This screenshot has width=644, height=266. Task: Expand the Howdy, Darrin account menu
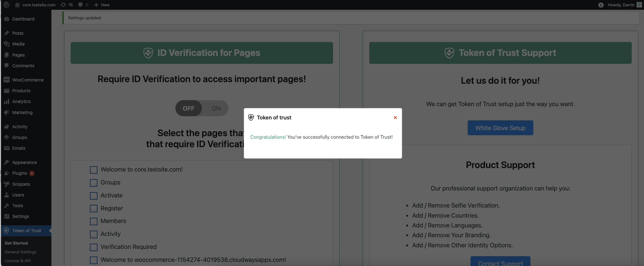(x=621, y=5)
